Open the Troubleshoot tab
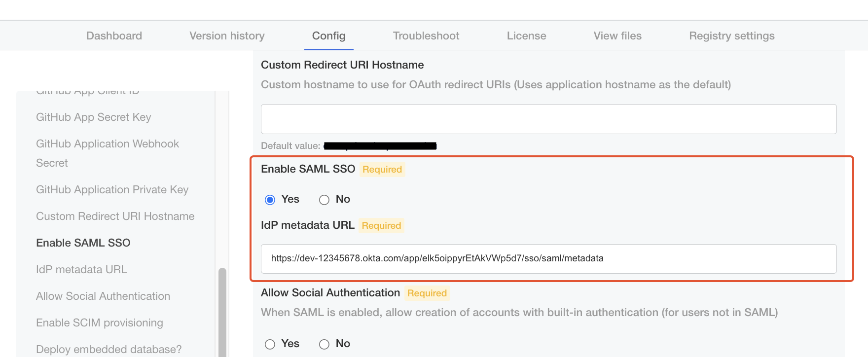This screenshot has width=868, height=357. tap(426, 36)
